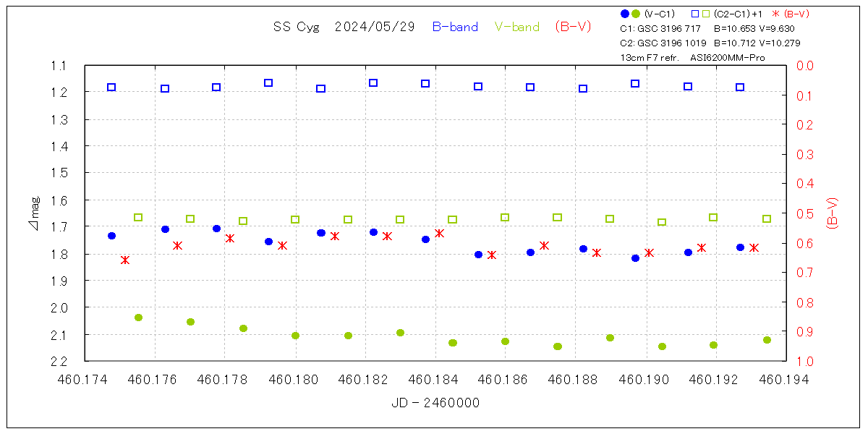This screenshot has width=868, height=434.
Task: Click the C2: GSC 3196 1019 legend text
Action: coord(663,43)
